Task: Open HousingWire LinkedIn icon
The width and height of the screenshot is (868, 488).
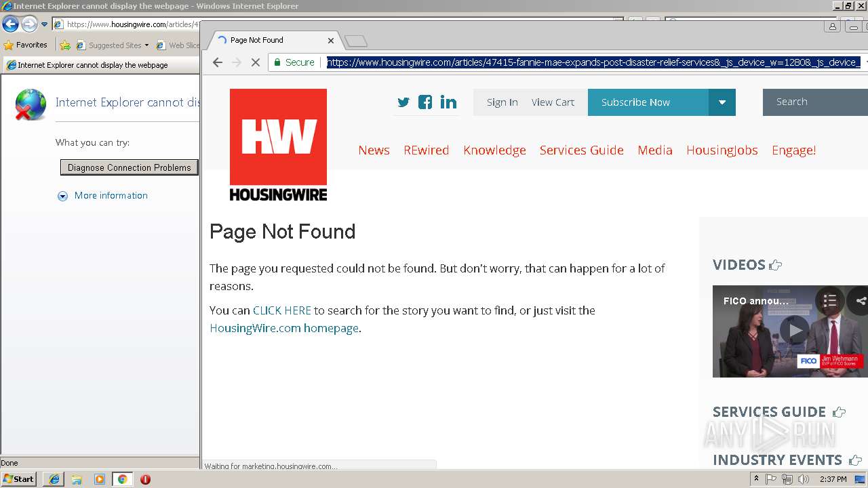Action: click(x=448, y=102)
